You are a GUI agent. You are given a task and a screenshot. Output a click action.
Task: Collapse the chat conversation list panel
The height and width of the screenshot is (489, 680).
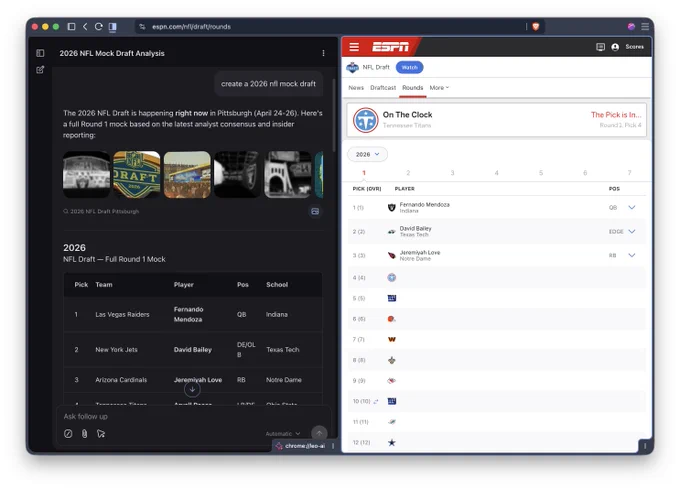tap(40, 53)
